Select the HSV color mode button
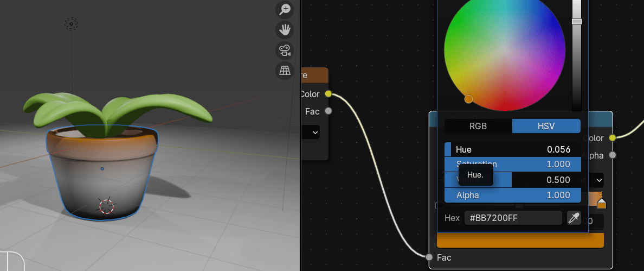This screenshot has width=644, height=271. (546, 127)
